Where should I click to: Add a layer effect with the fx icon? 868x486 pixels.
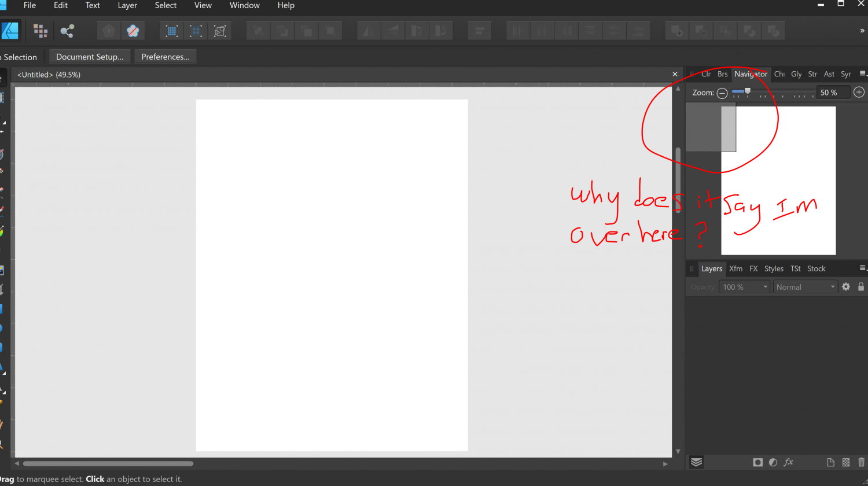(x=789, y=462)
